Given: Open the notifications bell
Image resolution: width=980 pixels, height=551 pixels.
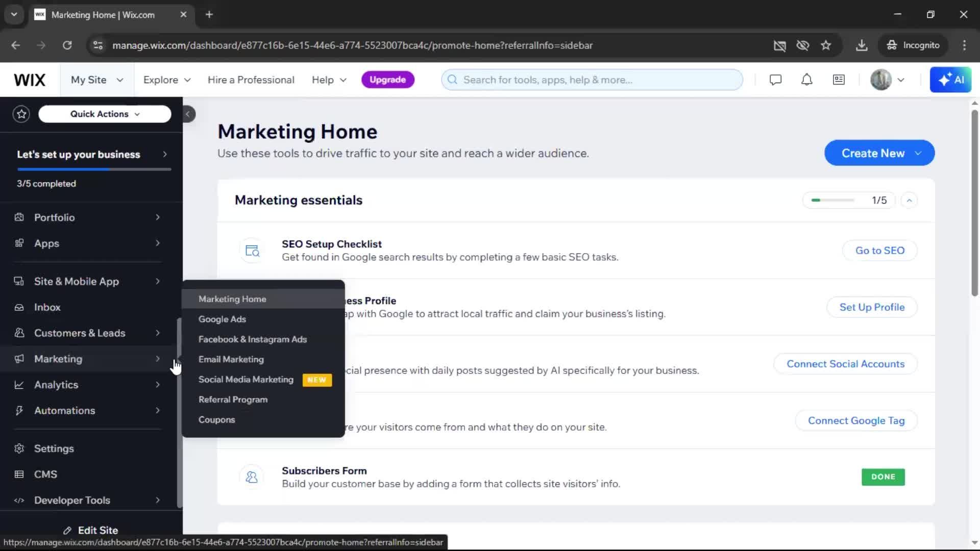Looking at the screenshot, I should (x=806, y=80).
